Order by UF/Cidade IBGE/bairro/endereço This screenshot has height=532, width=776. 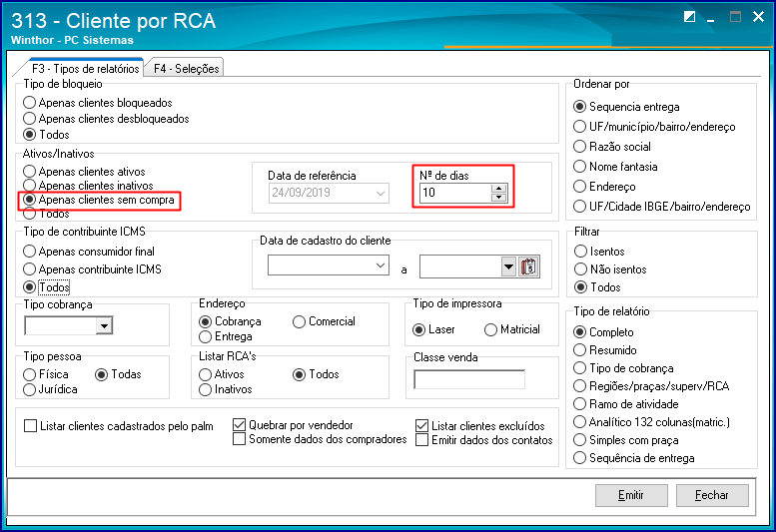click(x=662, y=207)
